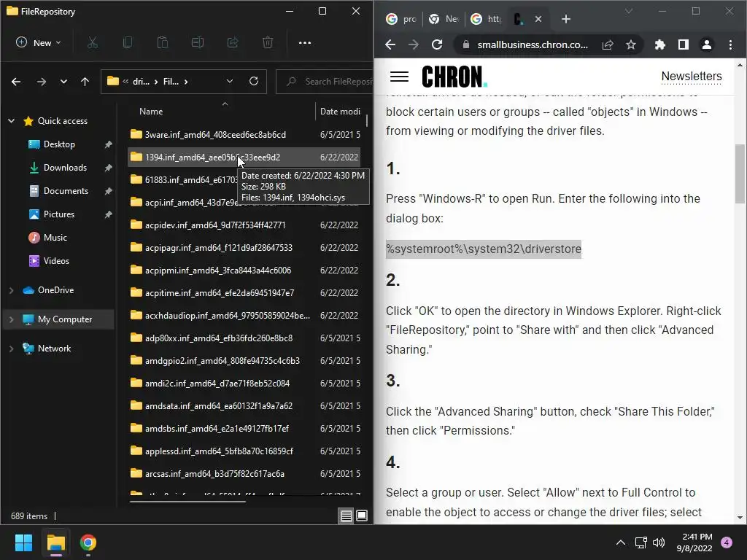Open the Chrome profile avatar

pos(707,44)
